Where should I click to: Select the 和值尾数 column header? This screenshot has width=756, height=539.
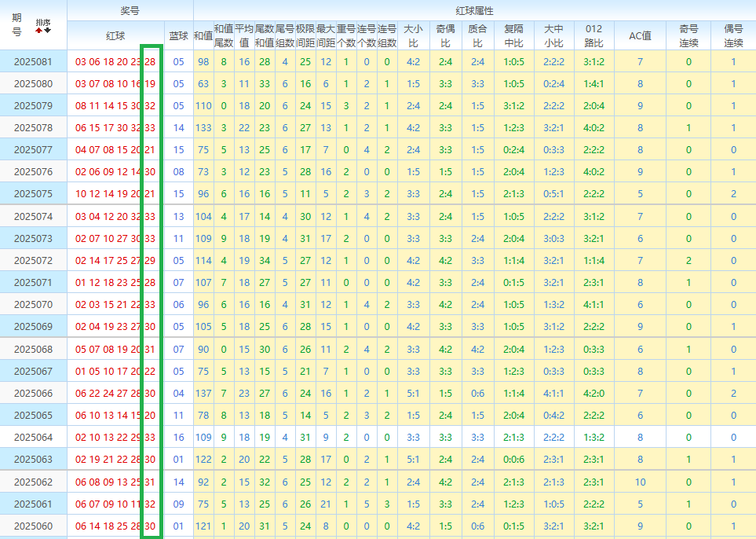tap(224, 35)
